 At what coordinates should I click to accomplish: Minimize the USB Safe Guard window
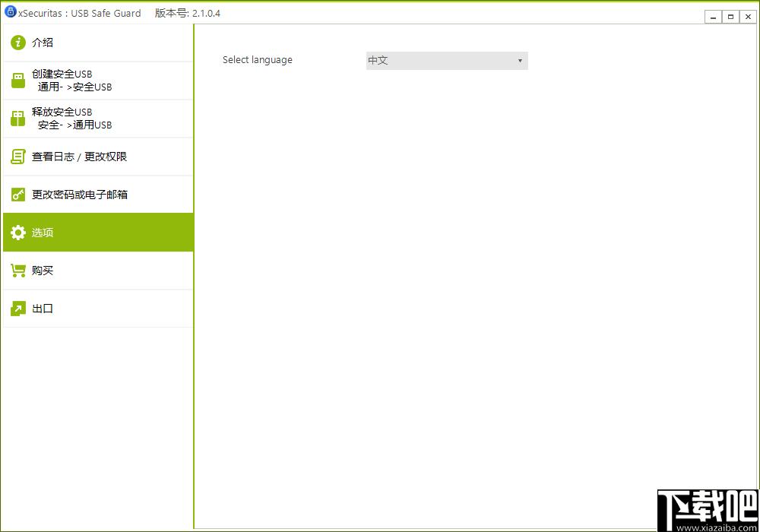(713, 17)
